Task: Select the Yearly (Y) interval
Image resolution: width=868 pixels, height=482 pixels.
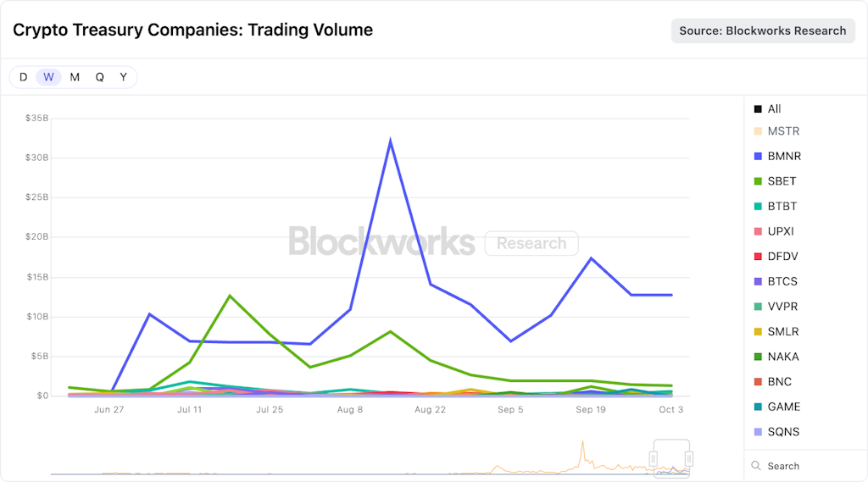Action: tap(123, 77)
